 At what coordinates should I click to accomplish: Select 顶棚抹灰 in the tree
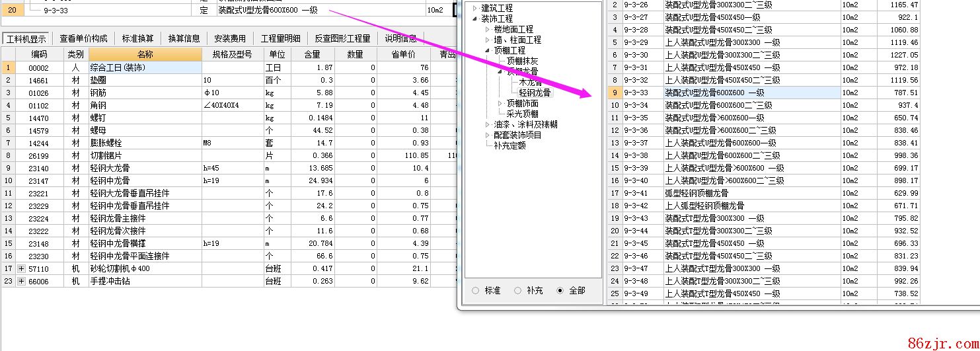[522, 61]
